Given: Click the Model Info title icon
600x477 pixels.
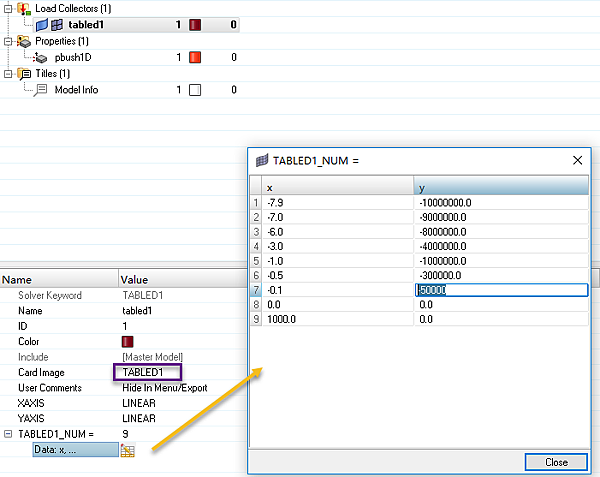Looking at the screenshot, I should 40,90.
